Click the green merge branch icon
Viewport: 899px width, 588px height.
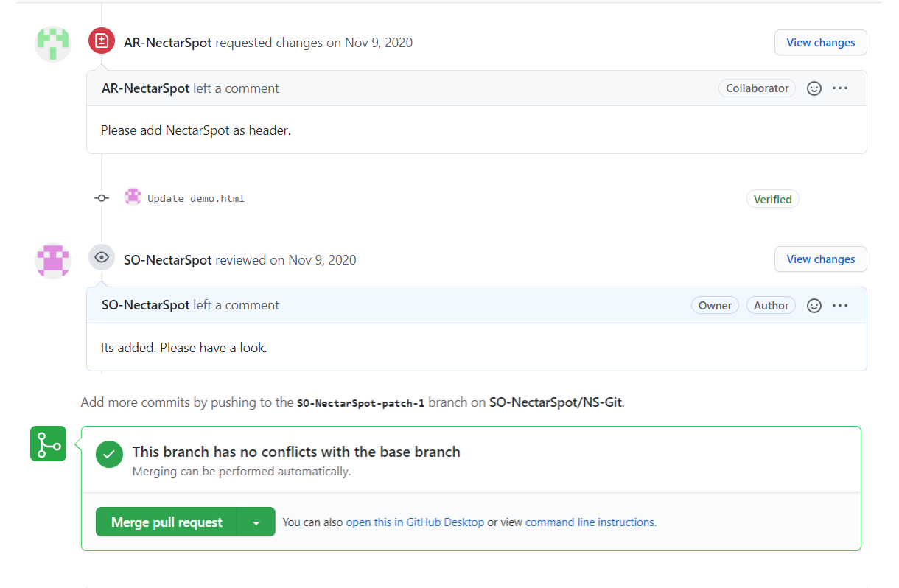click(x=48, y=444)
